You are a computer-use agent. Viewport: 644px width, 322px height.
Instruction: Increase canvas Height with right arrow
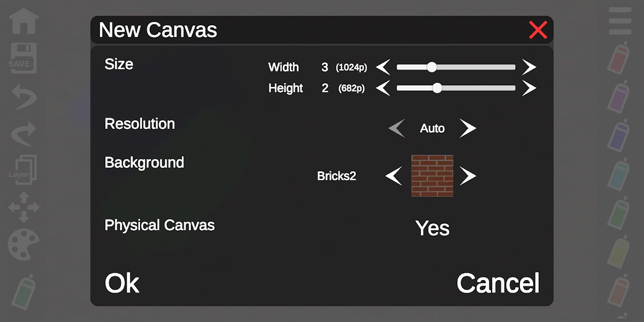530,88
